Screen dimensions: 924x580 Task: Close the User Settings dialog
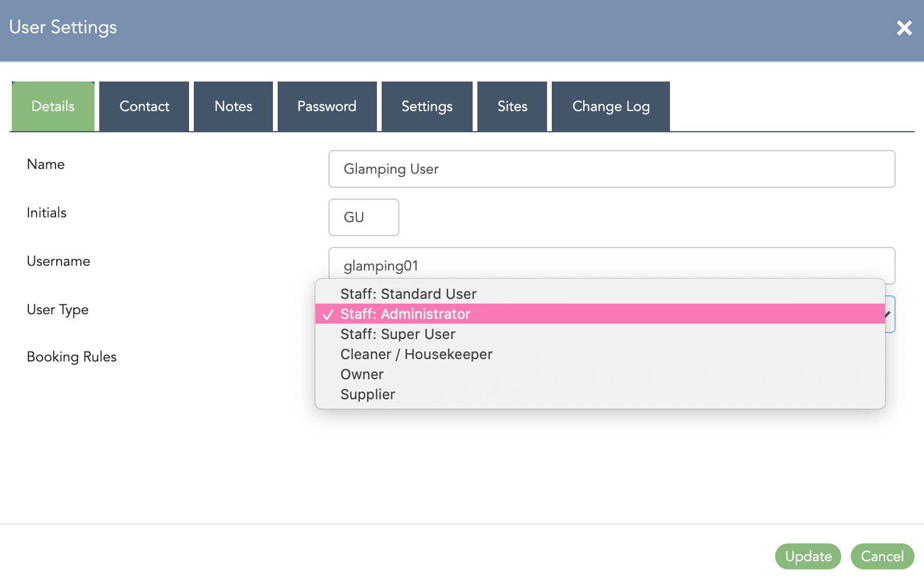coord(904,28)
